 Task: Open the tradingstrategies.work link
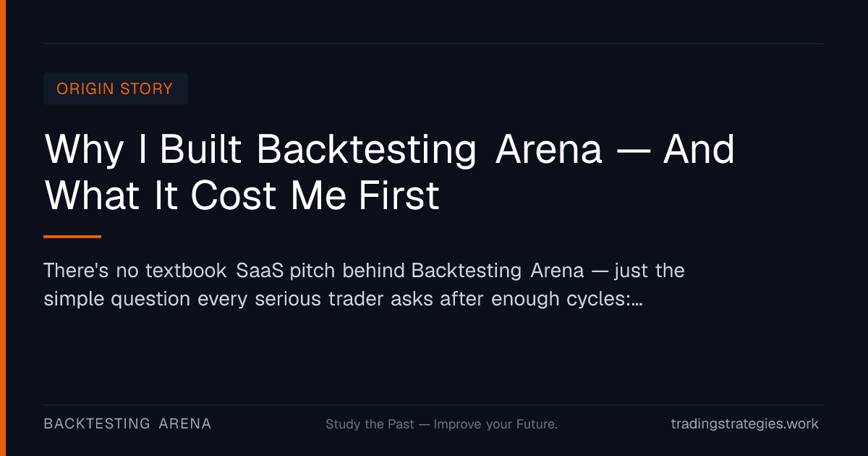[x=745, y=424]
